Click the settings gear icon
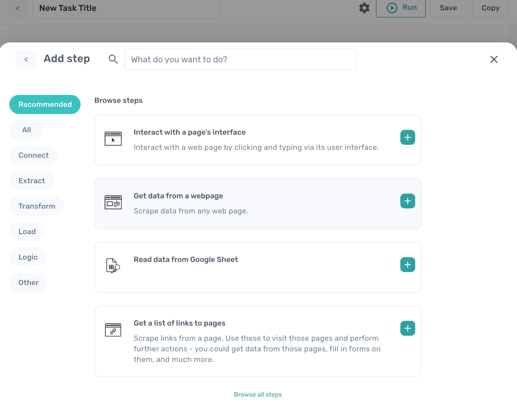 (364, 8)
